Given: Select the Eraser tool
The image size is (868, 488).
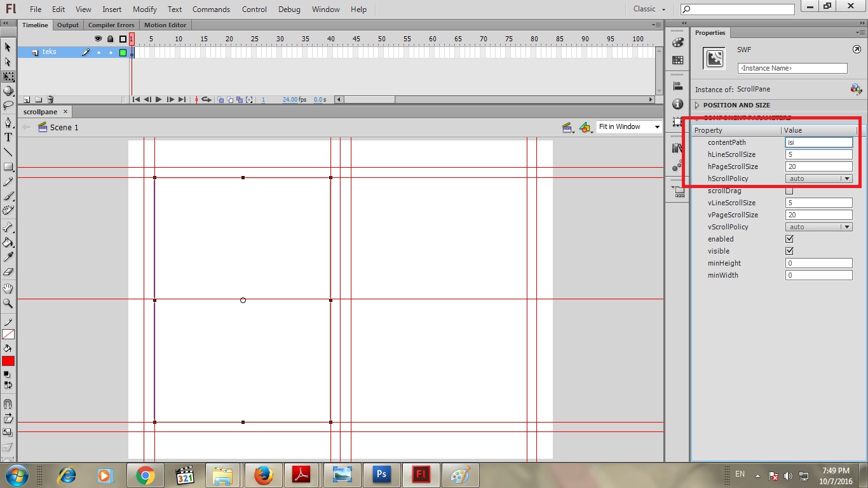Looking at the screenshot, I should tap(8, 271).
